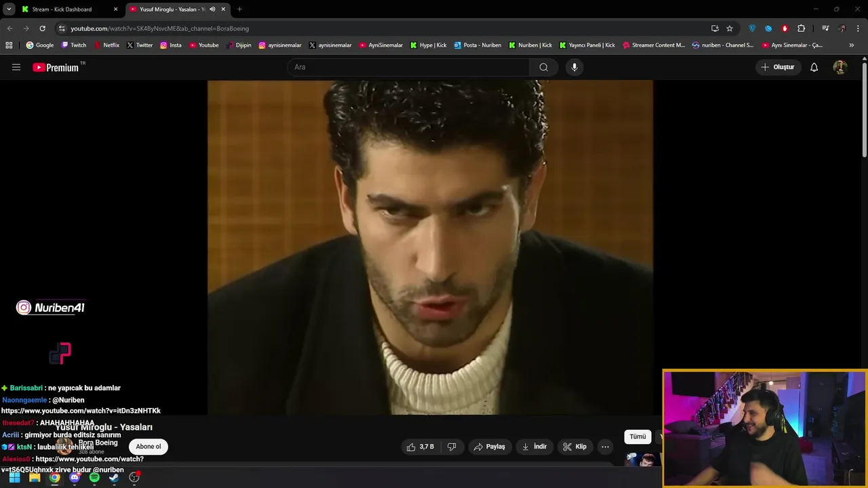Screen dimensions: 868x488
Task: Click the blue shield extension icon
Action: pos(752,28)
